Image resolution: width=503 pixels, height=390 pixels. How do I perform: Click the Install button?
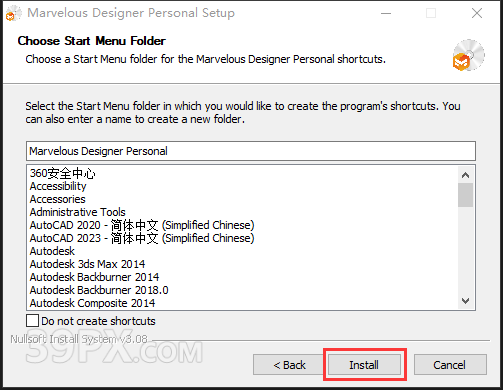364,365
